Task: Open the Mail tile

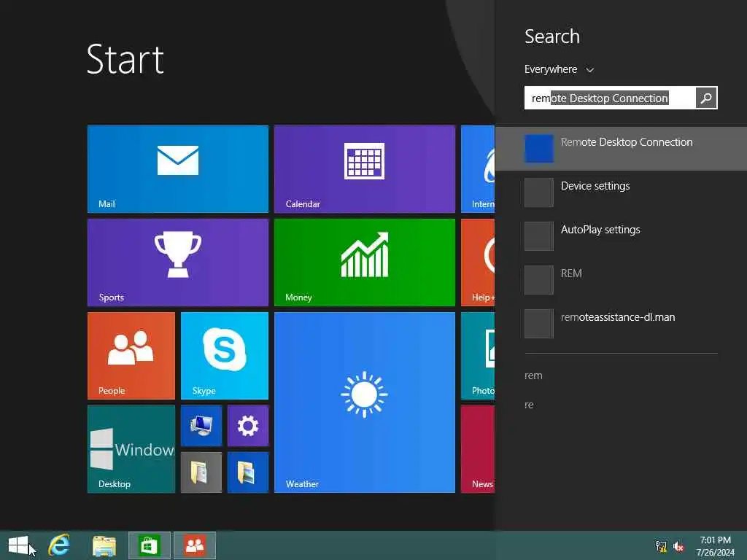Action: click(178, 169)
